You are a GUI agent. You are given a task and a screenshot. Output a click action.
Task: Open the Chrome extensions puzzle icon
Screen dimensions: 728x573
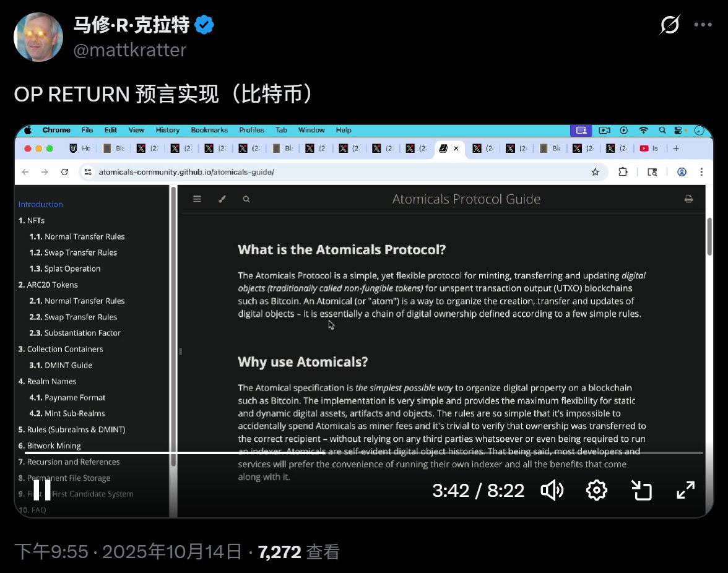tap(623, 172)
